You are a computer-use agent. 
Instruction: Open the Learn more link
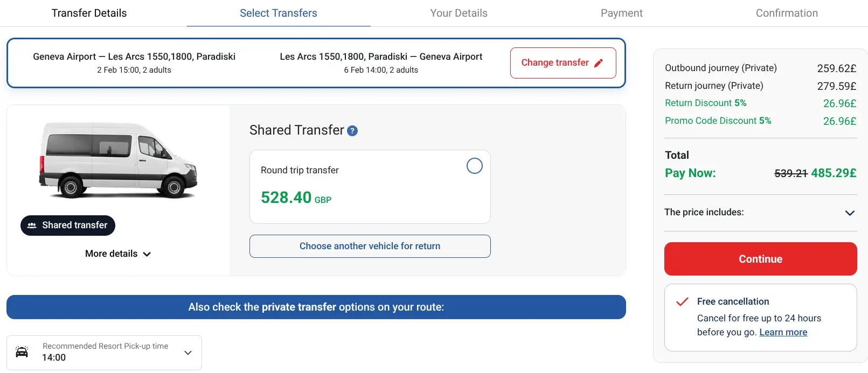coord(783,332)
